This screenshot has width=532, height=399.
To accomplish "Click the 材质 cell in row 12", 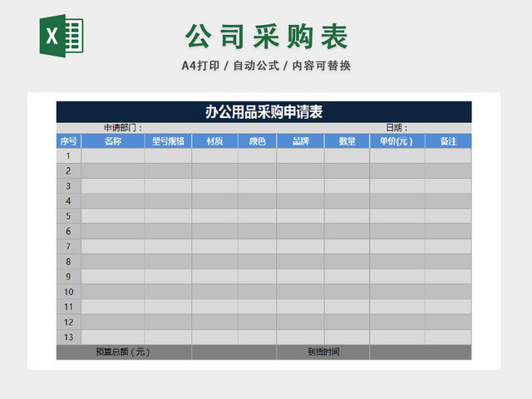I will (x=214, y=322).
